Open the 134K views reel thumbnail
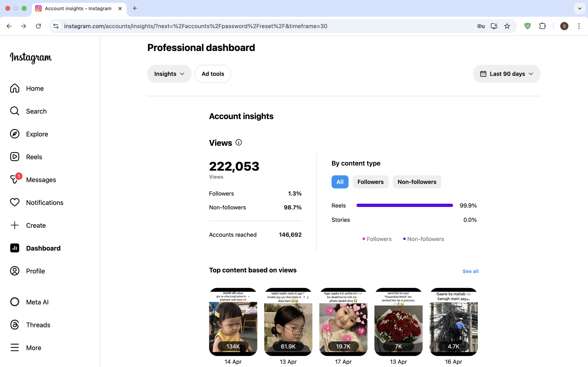This screenshot has width=588, height=367. [233, 322]
